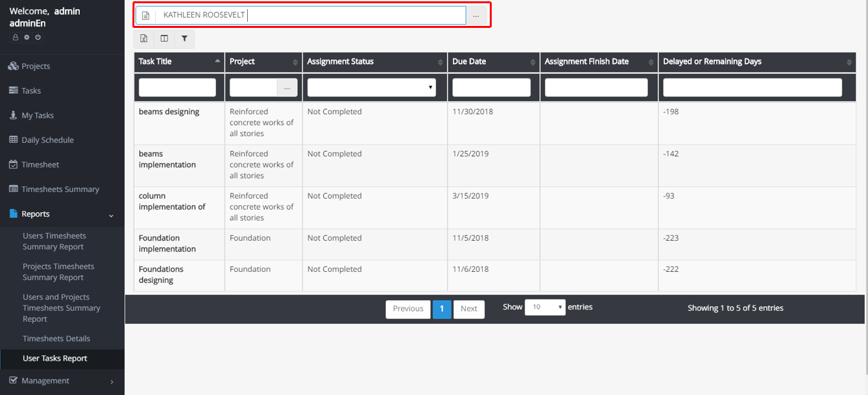Click the delayed days value -223
The height and width of the screenshot is (395, 868).
click(x=671, y=238)
